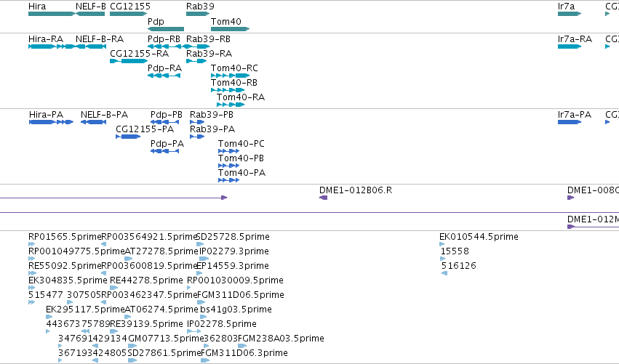Click the Tom40-PB protein label
Viewport: 619px width, 364px height.
(x=241, y=159)
